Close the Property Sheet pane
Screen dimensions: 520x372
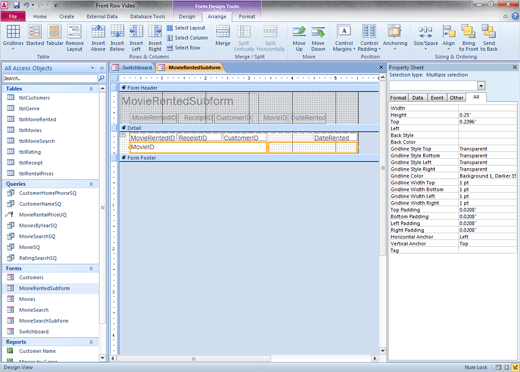click(515, 67)
